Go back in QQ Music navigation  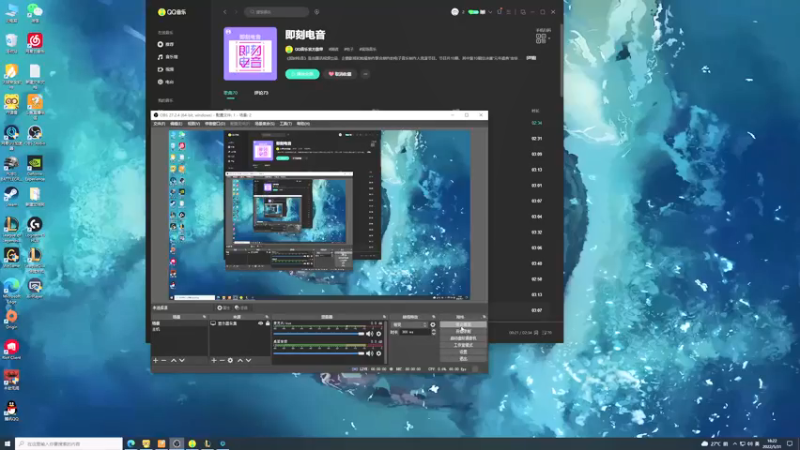225,12
